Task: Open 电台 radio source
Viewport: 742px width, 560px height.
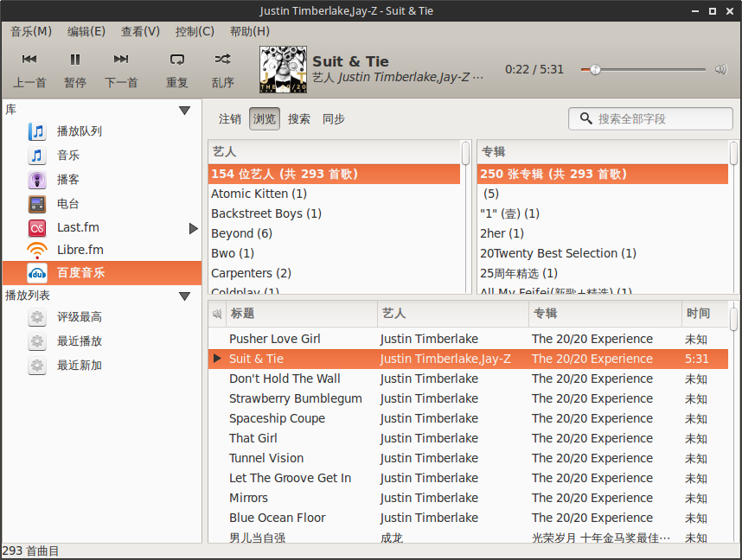Action: [101, 204]
